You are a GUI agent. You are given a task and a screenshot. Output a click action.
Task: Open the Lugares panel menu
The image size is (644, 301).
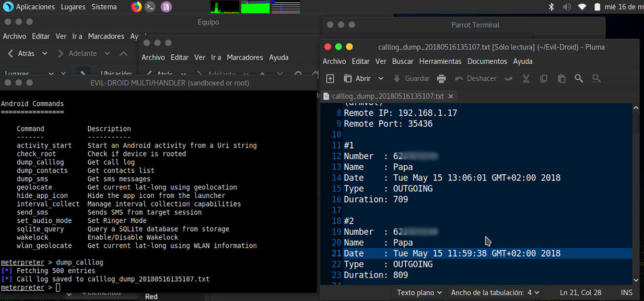tap(73, 7)
